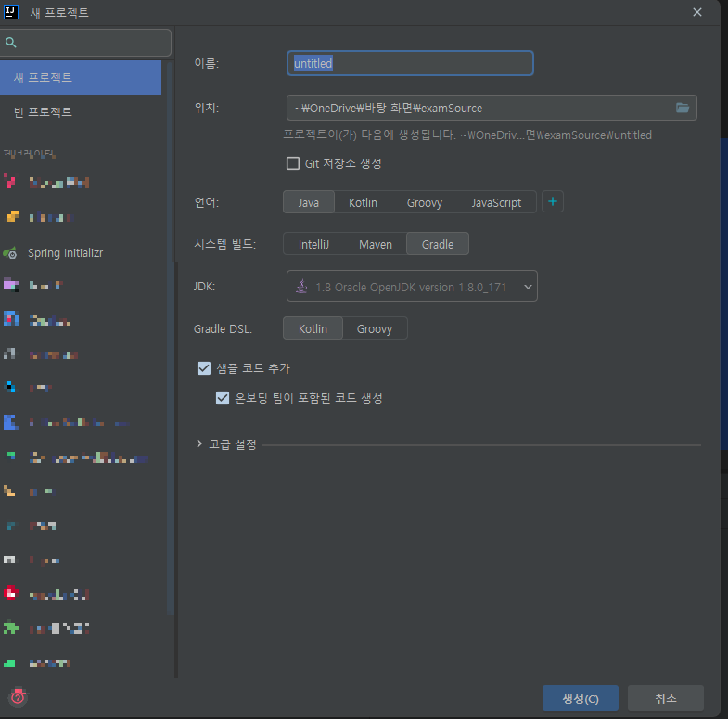Click the Java cup icon in JDK field
The height and width of the screenshot is (719, 728).
pos(301,286)
